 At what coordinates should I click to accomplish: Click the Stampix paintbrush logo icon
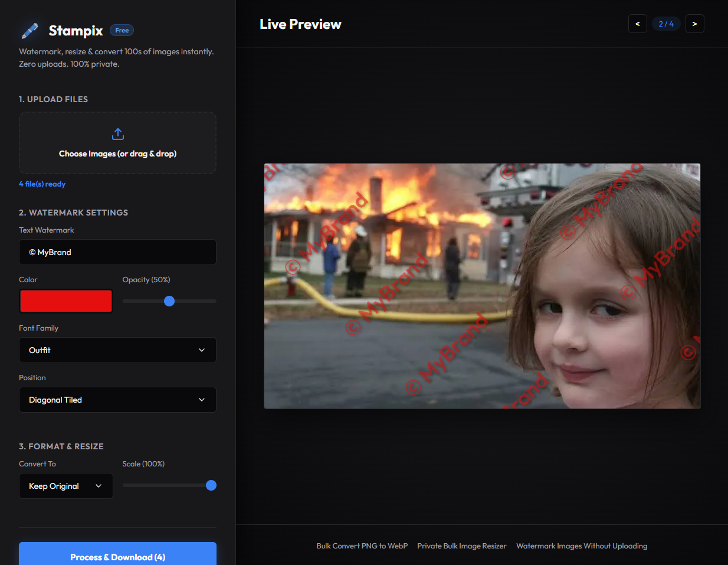(31, 30)
